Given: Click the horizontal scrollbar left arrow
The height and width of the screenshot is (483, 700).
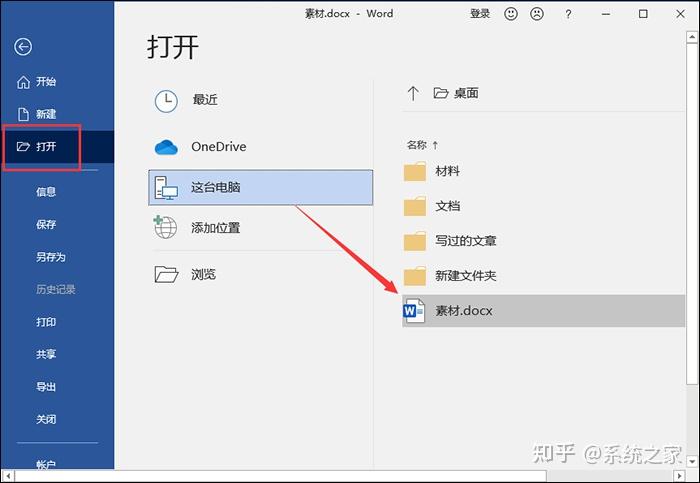Looking at the screenshot, I should pos(8,476).
